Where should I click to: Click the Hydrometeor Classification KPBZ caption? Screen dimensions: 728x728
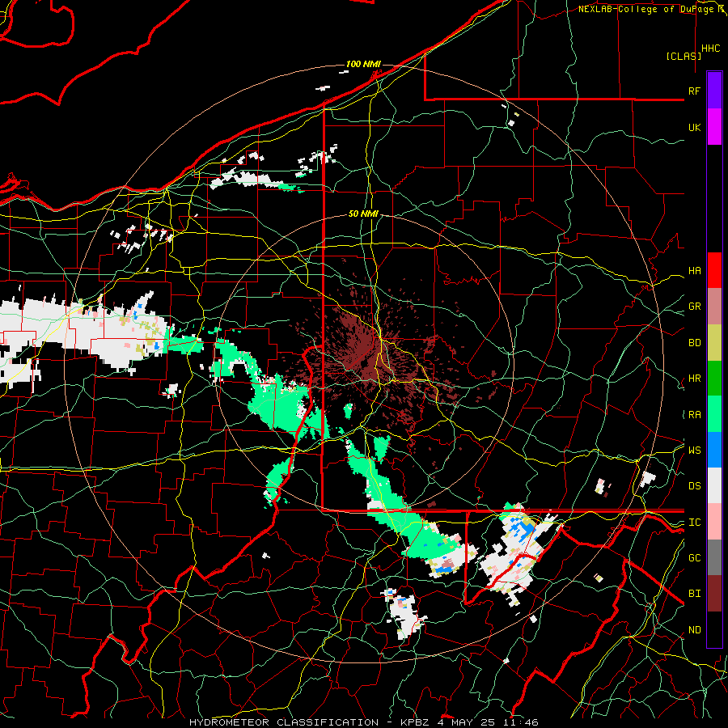[x=363, y=722]
